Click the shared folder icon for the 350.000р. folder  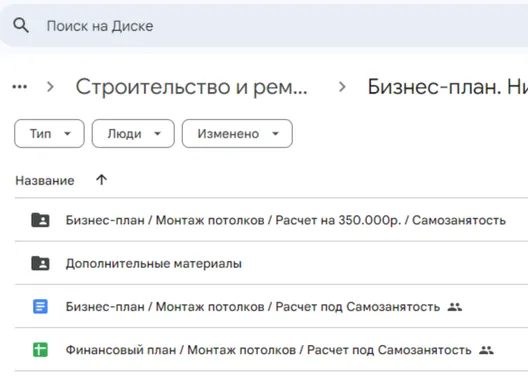[40, 220]
